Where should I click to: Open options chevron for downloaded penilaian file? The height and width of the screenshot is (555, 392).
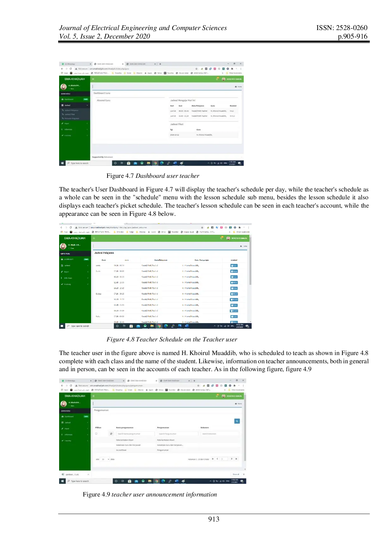click(x=88, y=474)
